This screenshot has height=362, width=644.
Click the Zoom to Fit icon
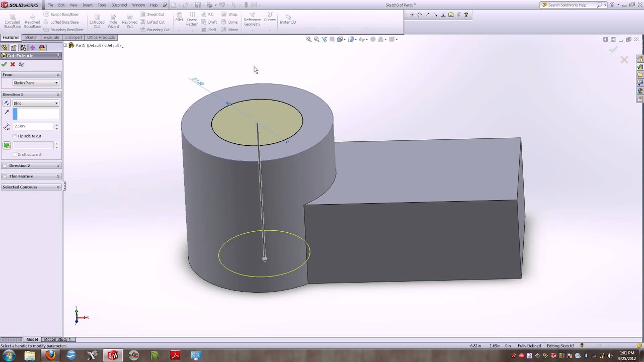pos(309,39)
